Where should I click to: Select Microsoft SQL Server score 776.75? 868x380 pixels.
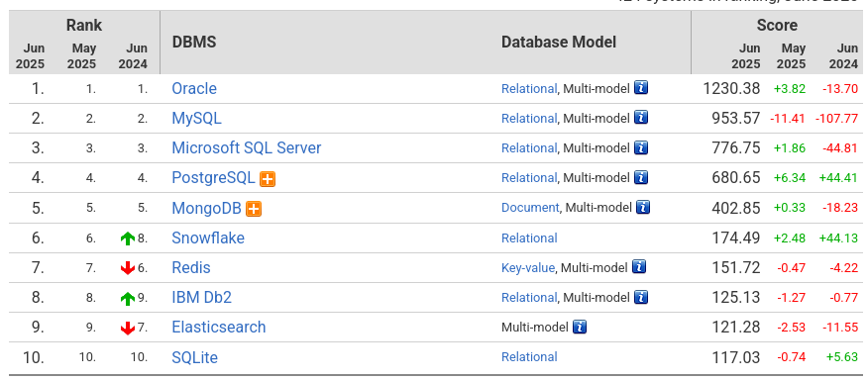click(735, 148)
